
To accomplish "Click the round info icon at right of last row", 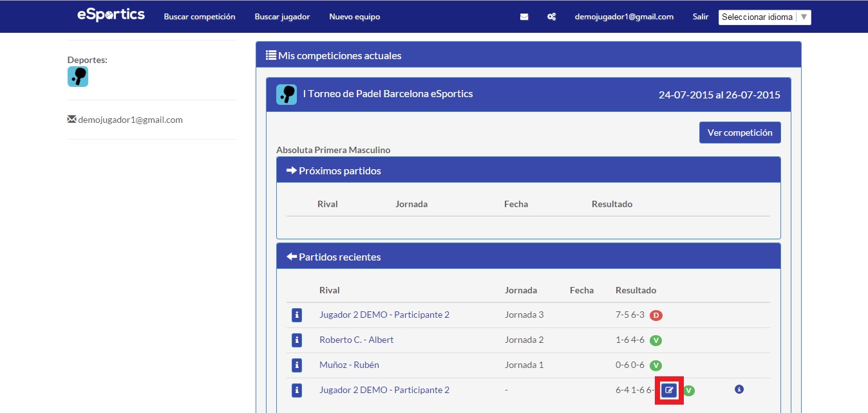I will [739, 389].
